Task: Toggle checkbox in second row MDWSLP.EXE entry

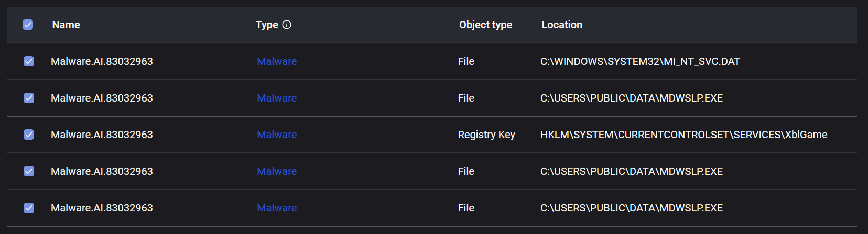Action: coord(29,98)
